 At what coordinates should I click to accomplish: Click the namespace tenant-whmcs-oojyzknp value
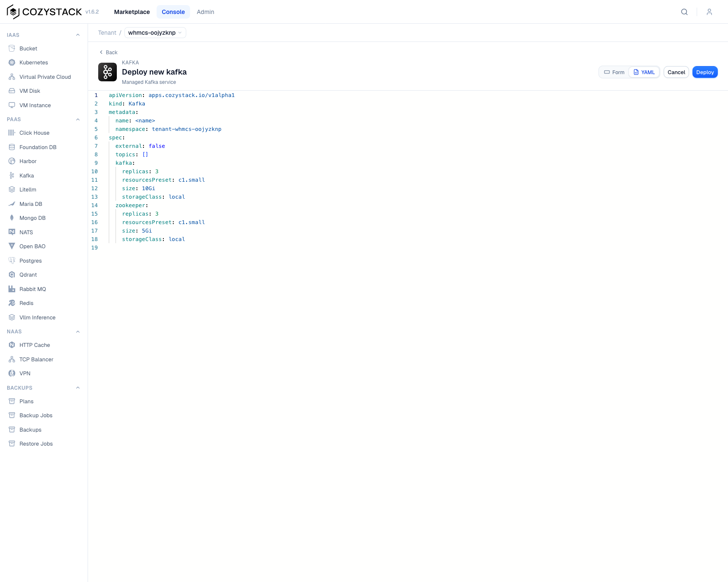click(x=187, y=129)
